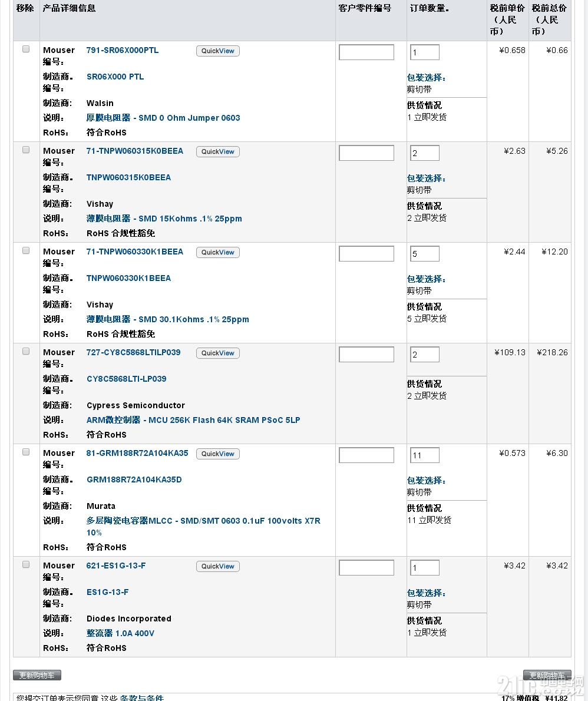Viewport: 588px width, 701px height.
Task: Show QuickView for 727-CY8C5868LTILP039
Action: click(218, 353)
